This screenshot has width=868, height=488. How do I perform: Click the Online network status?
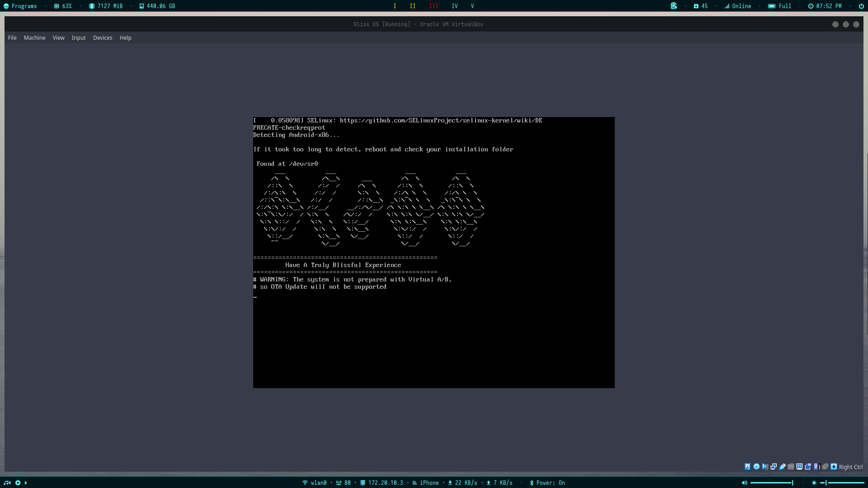[737, 6]
